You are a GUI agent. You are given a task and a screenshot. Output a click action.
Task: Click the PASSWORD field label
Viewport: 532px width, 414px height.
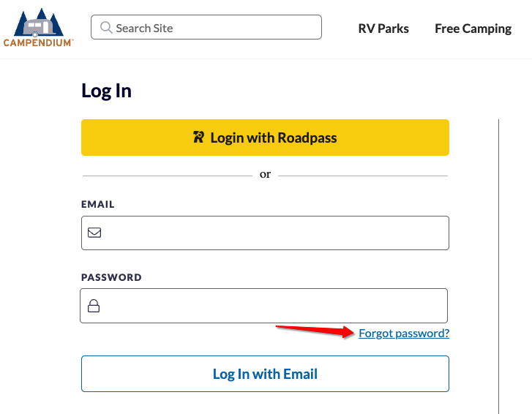(111, 277)
